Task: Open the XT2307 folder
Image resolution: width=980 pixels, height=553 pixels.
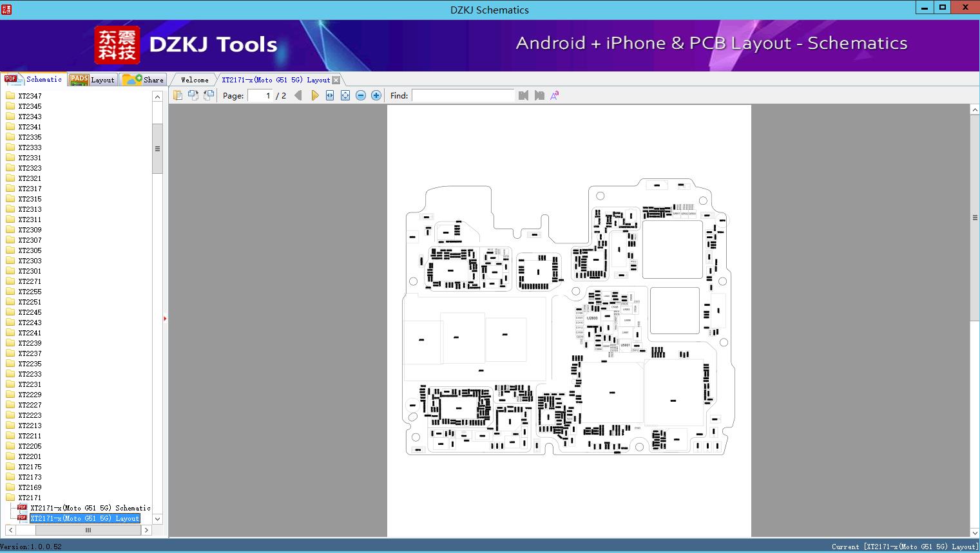Action: pos(24,240)
